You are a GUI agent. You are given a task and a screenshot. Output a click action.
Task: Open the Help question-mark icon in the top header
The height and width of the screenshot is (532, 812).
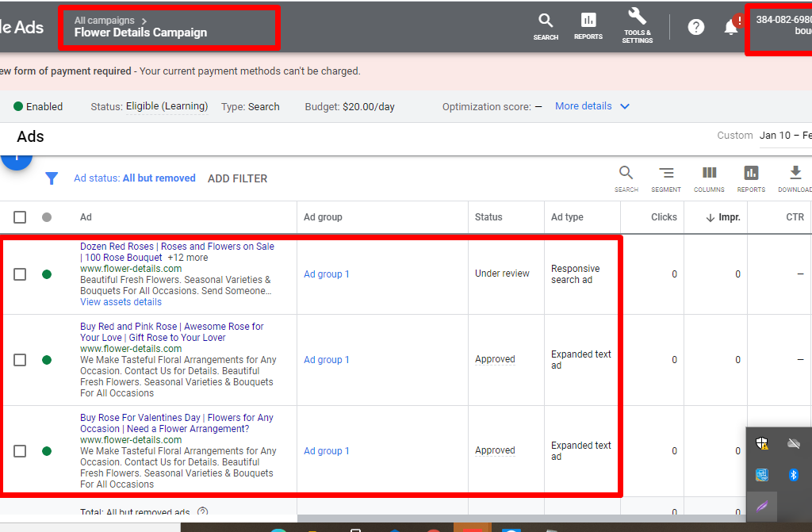[696, 27]
